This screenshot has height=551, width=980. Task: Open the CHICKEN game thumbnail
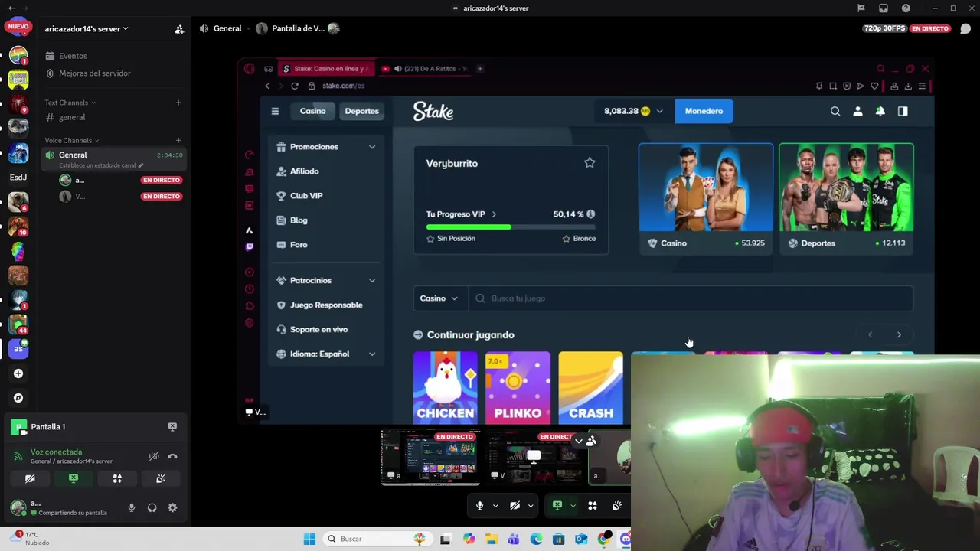pyautogui.click(x=445, y=387)
